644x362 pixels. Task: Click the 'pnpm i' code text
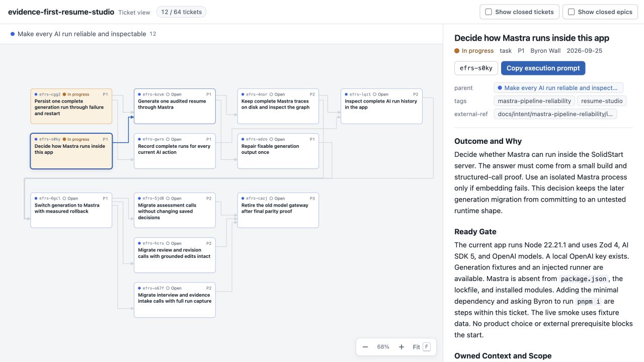588,301
